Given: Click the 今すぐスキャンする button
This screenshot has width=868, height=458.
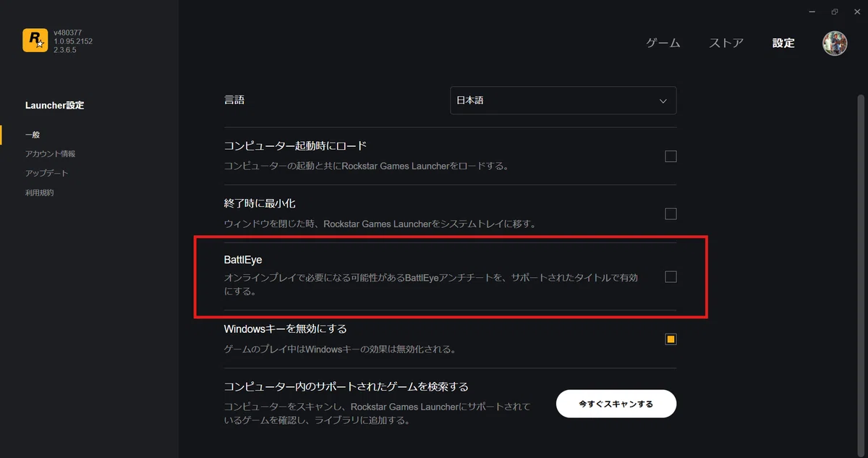Looking at the screenshot, I should [616, 404].
